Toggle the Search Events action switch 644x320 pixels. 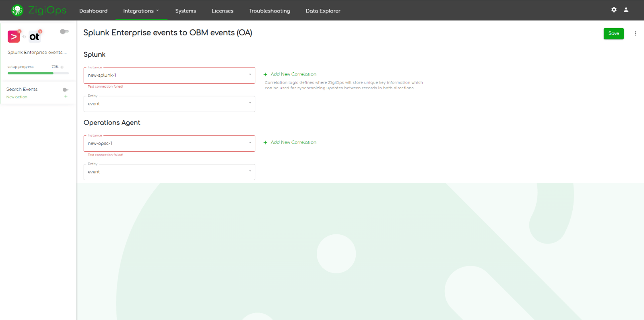pos(66,90)
